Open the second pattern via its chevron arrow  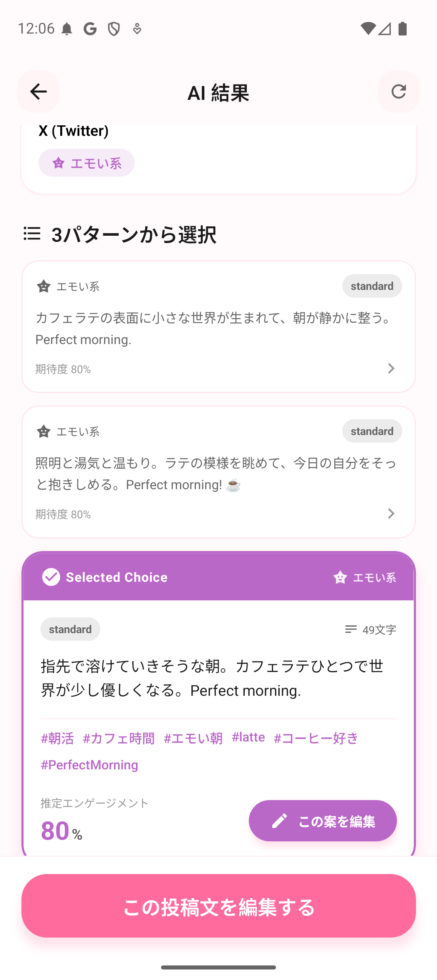tap(391, 513)
